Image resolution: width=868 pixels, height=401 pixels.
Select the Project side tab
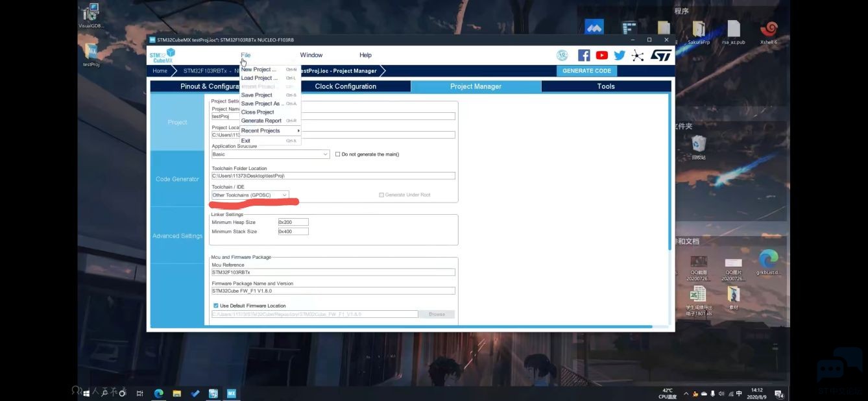pyautogui.click(x=177, y=122)
